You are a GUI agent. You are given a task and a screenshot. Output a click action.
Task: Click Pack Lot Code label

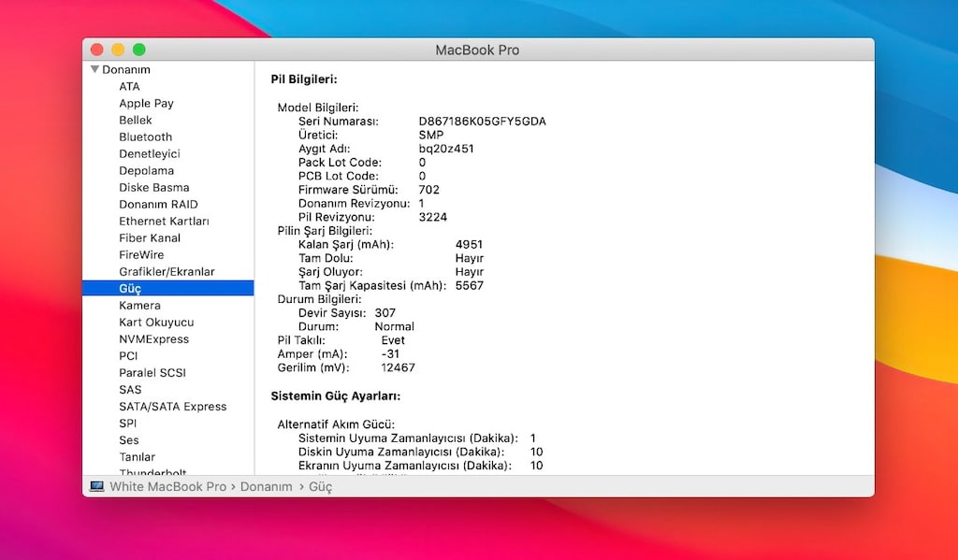point(340,163)
